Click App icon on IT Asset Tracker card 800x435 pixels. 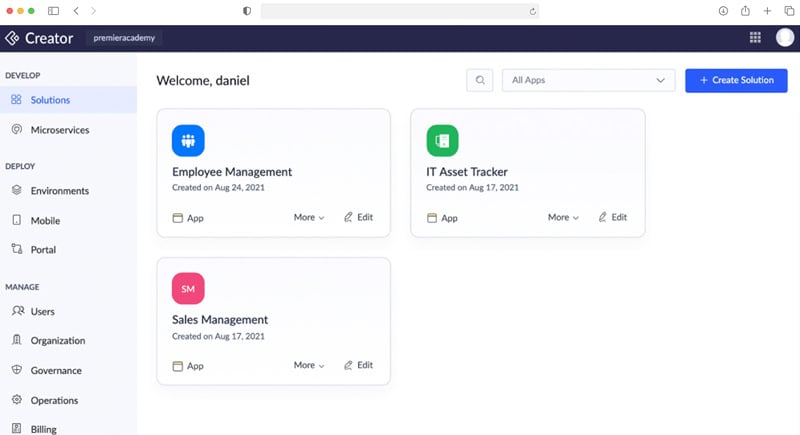[432, 218]
